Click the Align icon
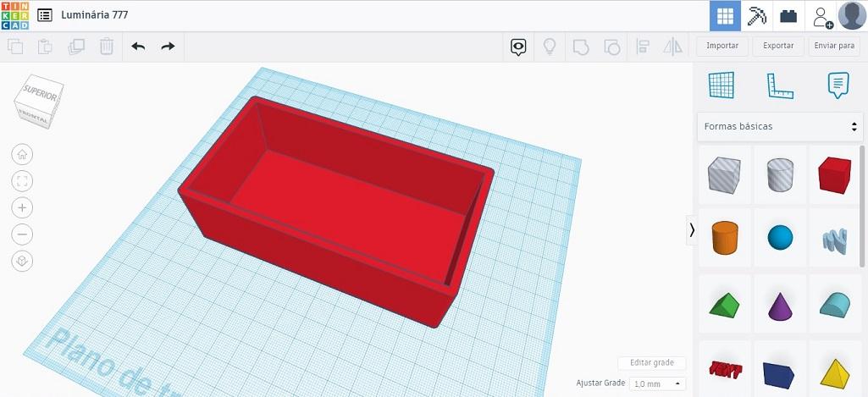 click(643, 47)
